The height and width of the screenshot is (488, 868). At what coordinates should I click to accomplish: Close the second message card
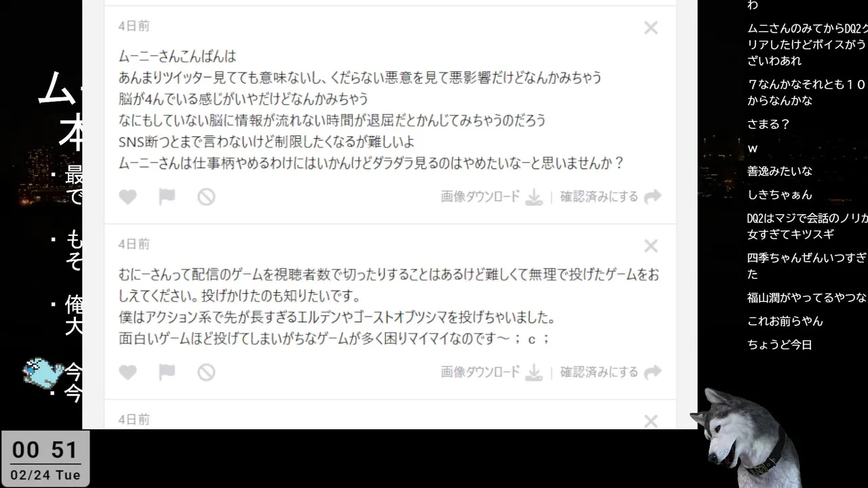point(651,246)
